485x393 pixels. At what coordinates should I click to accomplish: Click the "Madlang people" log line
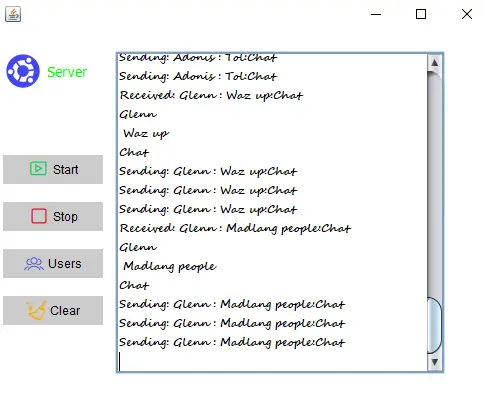[170, 266]
